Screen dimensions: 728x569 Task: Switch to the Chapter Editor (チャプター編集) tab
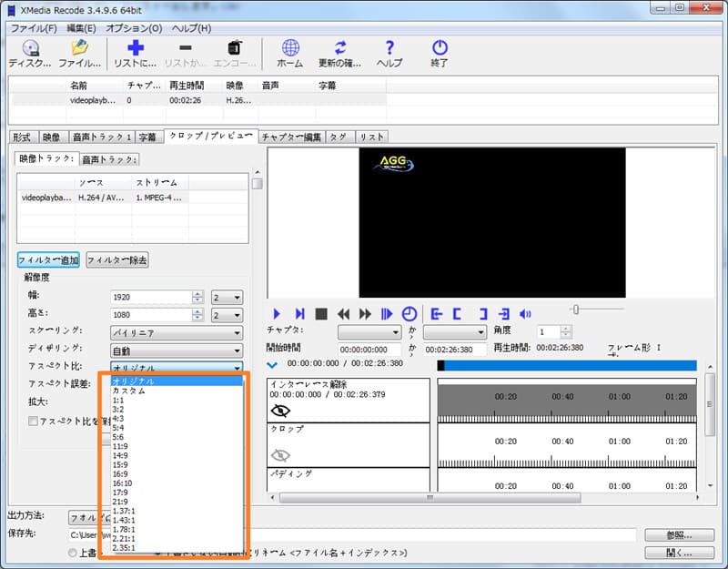point(291,137)
